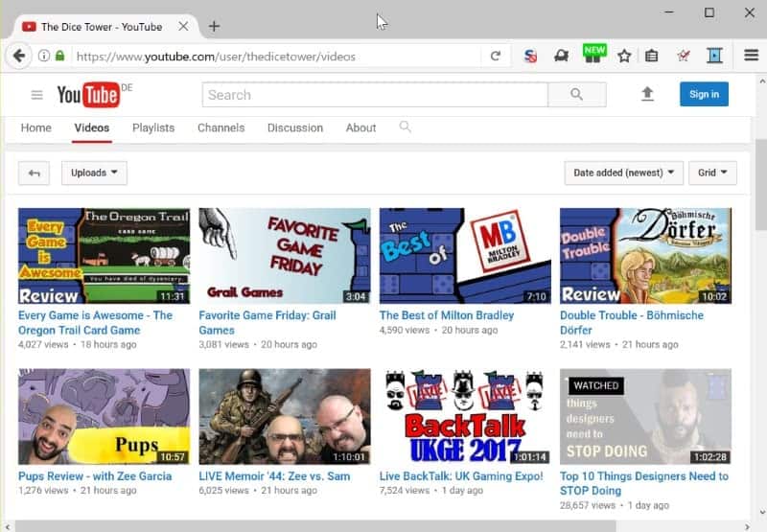Click the red and blue S extension icon

pos(530,56)
